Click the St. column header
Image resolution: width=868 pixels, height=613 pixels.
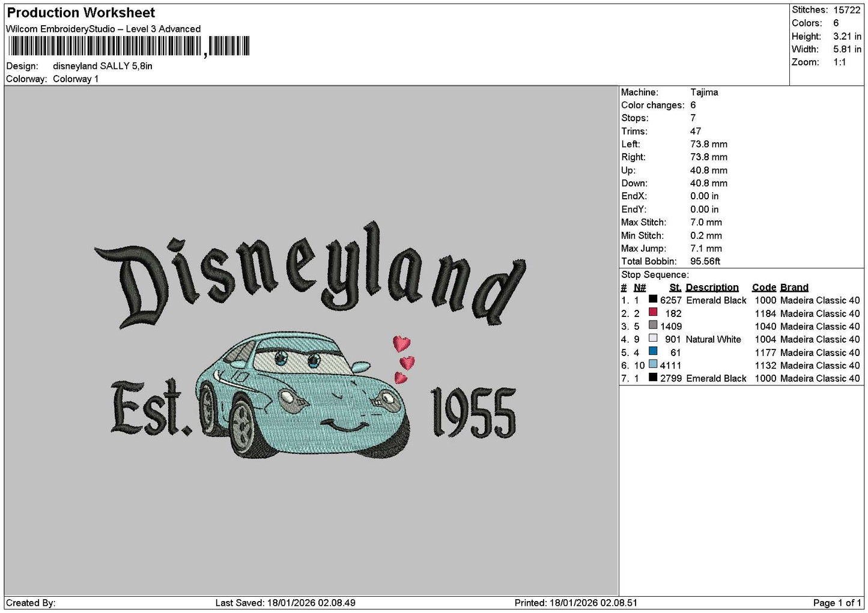[x=675, y=288]
